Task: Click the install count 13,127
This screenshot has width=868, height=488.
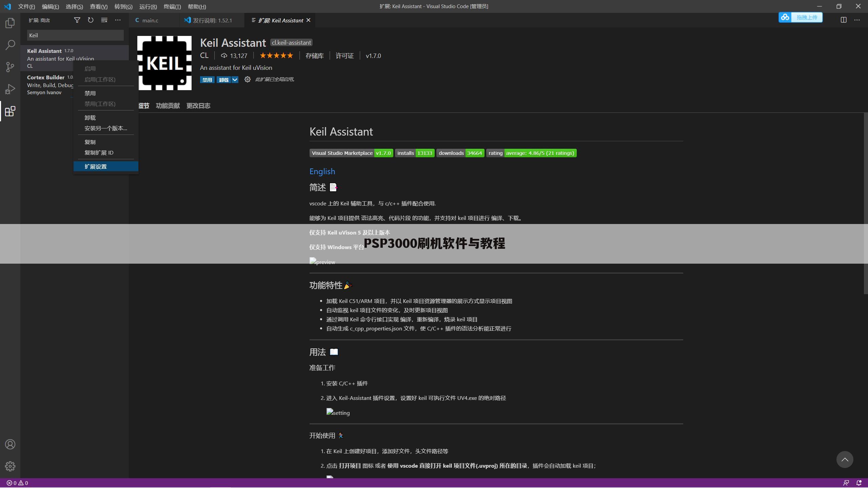Action: (234, 56)
